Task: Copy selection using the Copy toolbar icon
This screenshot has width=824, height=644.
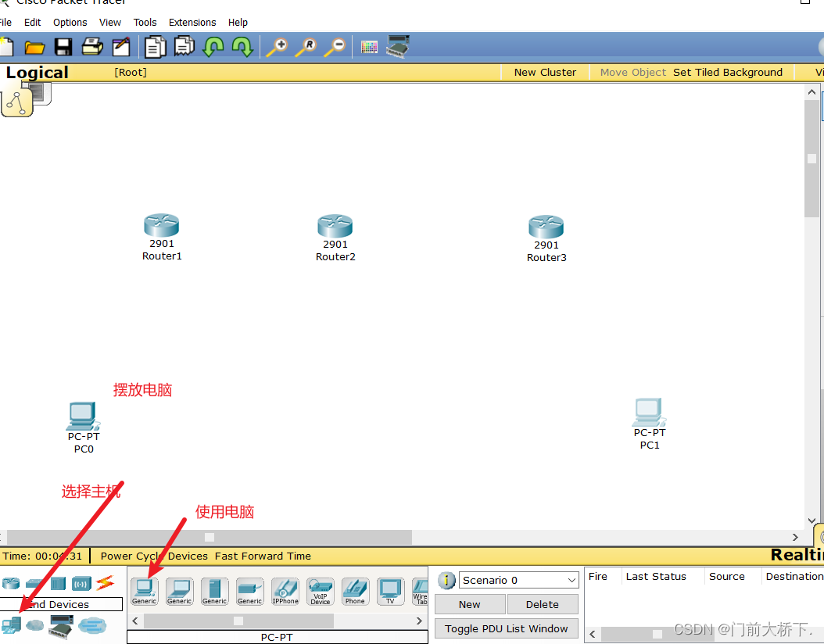Action: pos(155,47)
